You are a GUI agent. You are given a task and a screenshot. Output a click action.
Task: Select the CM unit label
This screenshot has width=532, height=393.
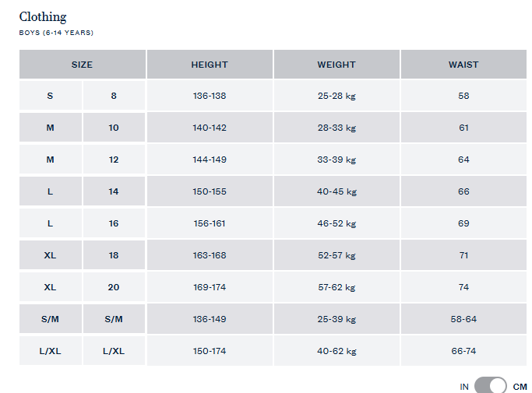click(x=520, y=387)
